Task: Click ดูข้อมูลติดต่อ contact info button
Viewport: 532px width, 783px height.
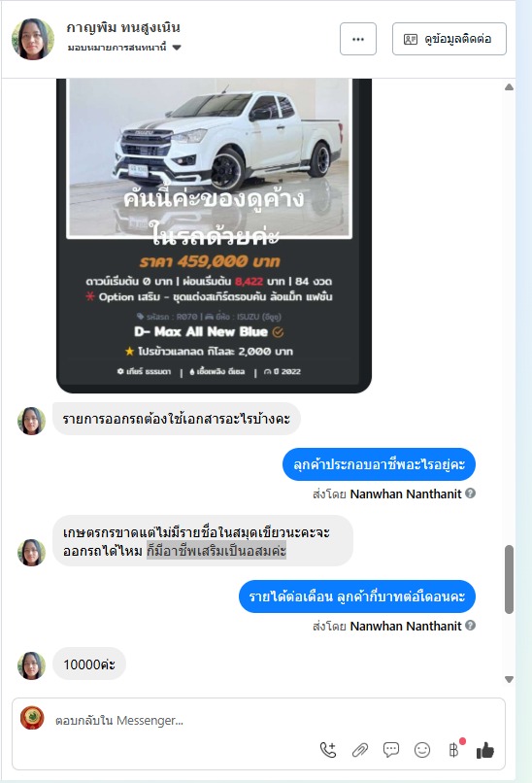Action: (449, 39)
